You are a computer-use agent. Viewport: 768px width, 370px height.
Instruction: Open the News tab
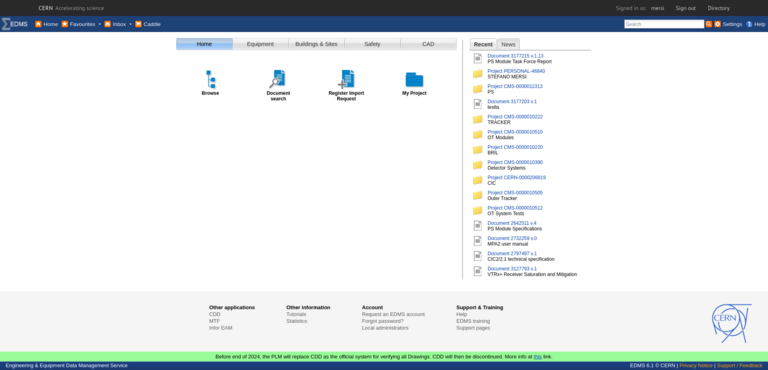pos(508,44)
